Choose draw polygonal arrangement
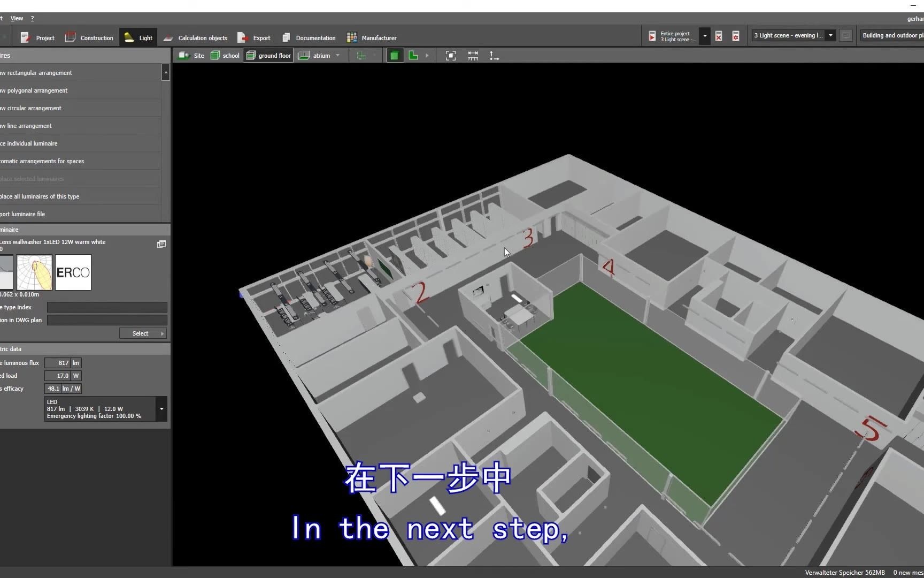Image resolution: width=924 pixels, height=578 pixels. click(80, 90)
